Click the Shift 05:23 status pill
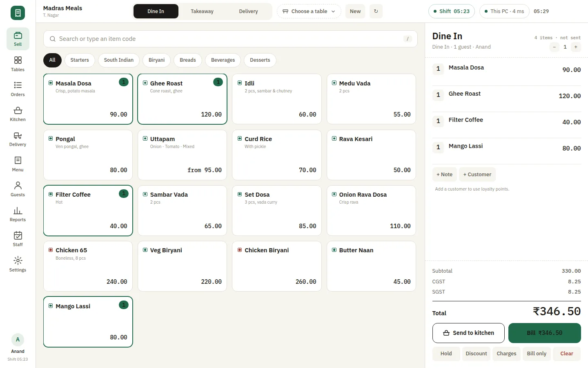This screenshot has width=588, height=368. (x=452, y=11)
